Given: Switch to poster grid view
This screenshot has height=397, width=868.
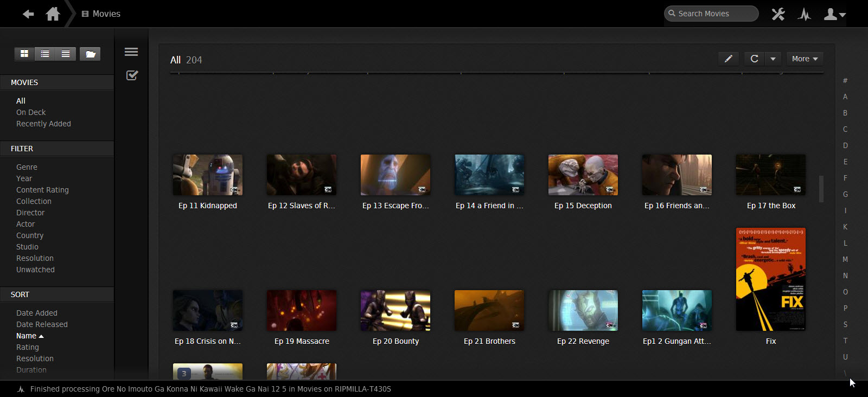Looking at the screenshot, I should (x=24, y=54).
